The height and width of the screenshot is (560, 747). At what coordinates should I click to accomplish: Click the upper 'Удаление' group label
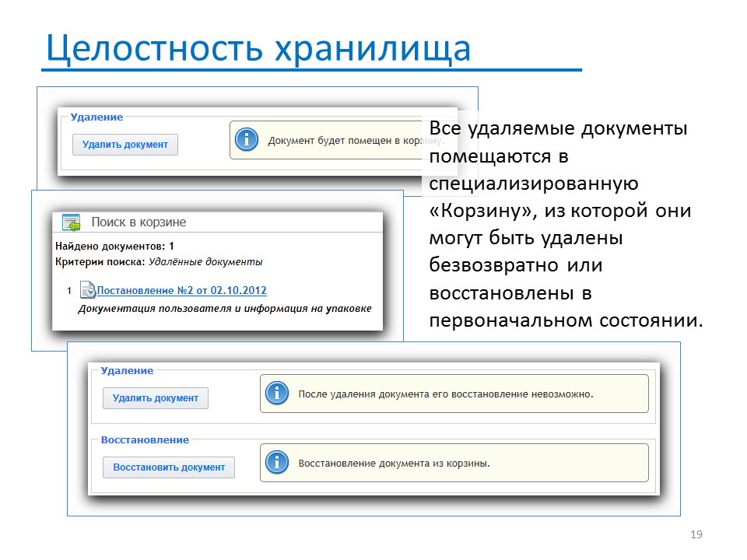[x=96, y=117]
